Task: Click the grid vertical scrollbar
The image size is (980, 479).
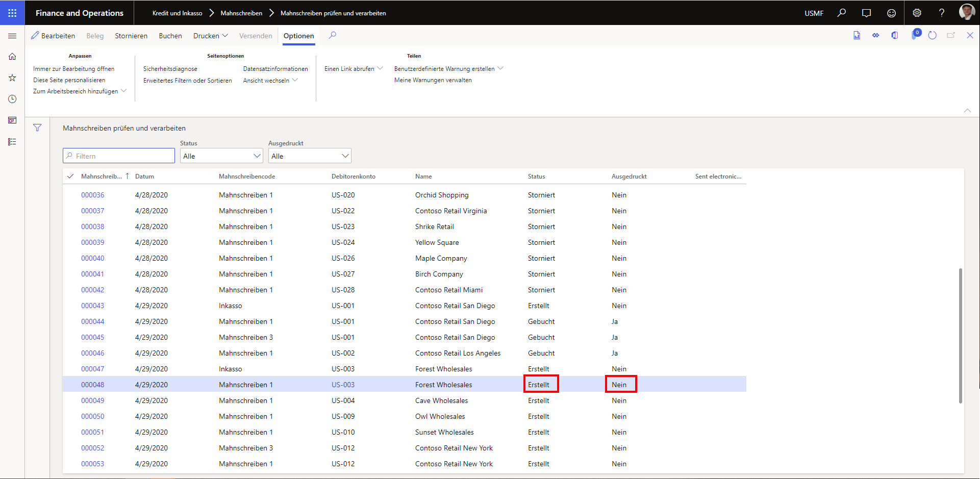Action: (961, 336)
